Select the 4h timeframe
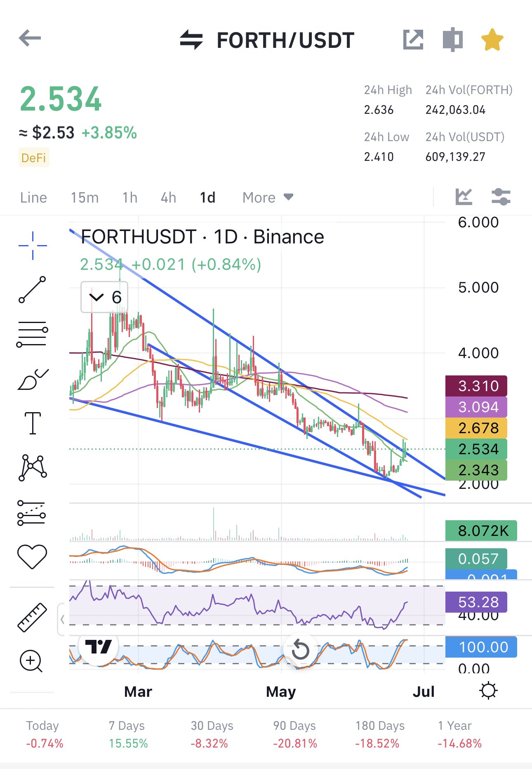This screenshot has width=532, height=769. [168, 198]
